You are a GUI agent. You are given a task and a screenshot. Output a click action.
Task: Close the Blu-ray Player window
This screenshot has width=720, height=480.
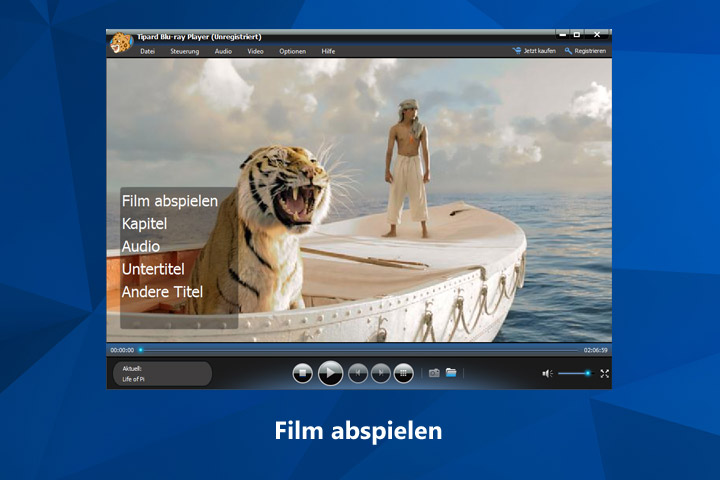point(597,34)
